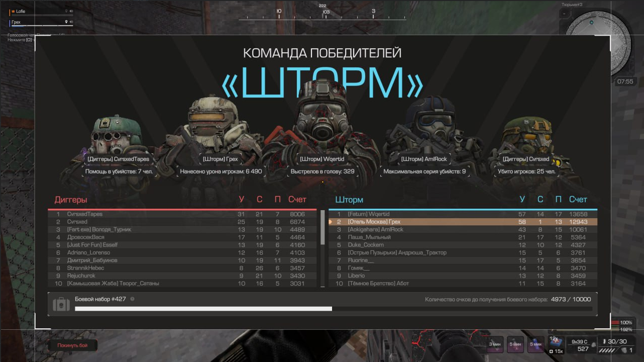Select player [Fart.exe] Володя_Турник
Image resolution: width=644 pixels, height=362 pixels.
pos(182,230)
